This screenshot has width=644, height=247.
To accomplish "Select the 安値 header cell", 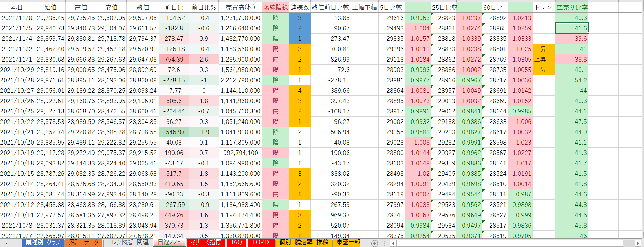I will point(111,7).
